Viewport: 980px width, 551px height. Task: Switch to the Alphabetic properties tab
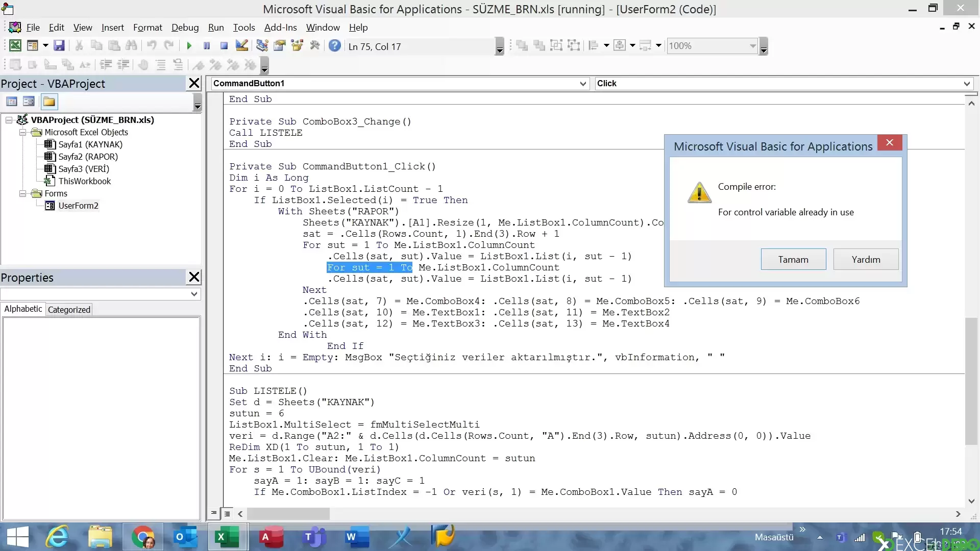pyautogui.click(x=23, y=309)
